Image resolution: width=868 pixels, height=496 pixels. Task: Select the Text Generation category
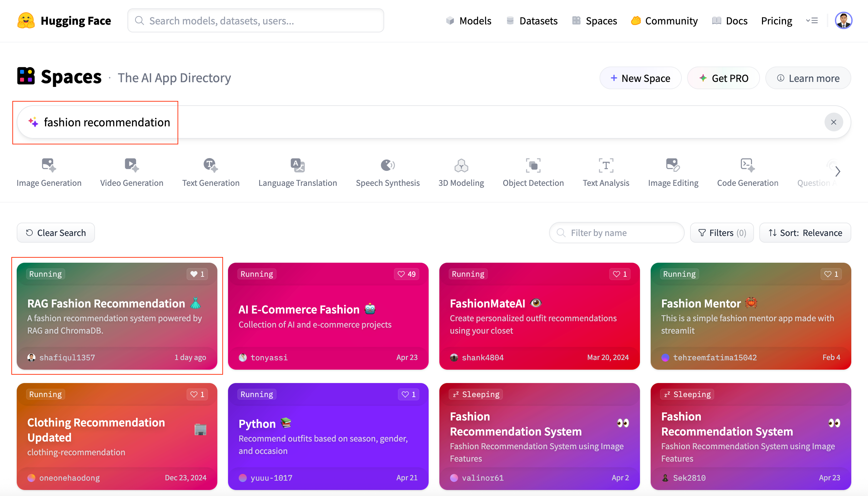(x=211, y=173)
